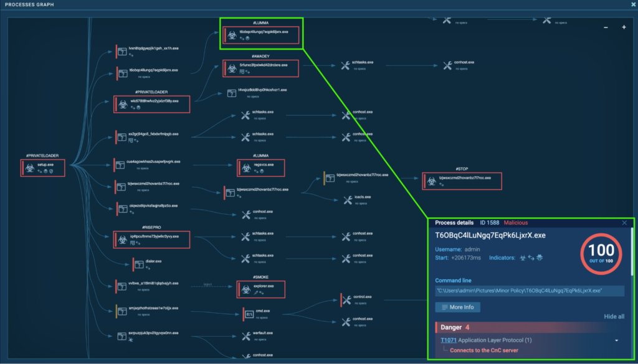Open the T1071 technique link
The image size is (638, 364).
449,340
